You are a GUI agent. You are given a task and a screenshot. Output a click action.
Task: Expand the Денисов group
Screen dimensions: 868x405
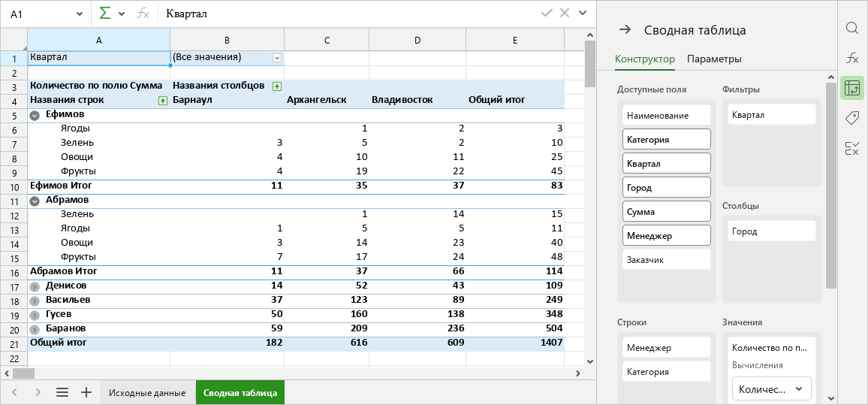(x=35, y=286)
